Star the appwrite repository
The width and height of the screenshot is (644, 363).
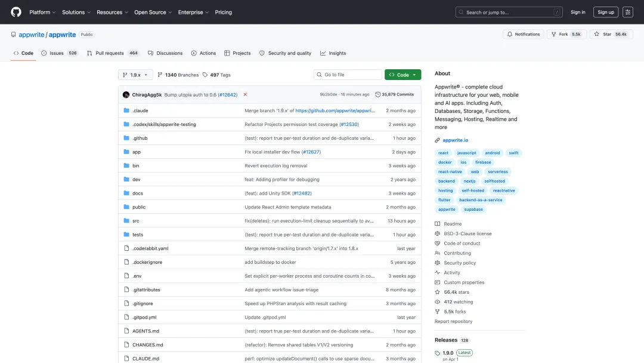coord(612,34)
